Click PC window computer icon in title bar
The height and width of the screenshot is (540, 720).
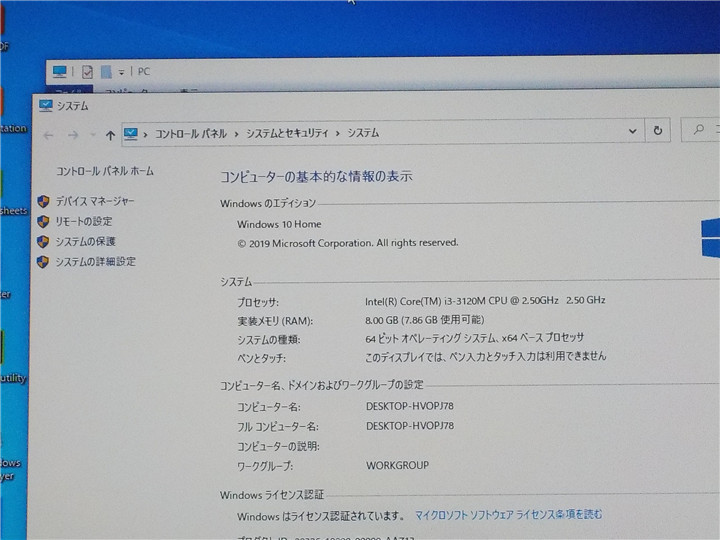click(60, 71)
